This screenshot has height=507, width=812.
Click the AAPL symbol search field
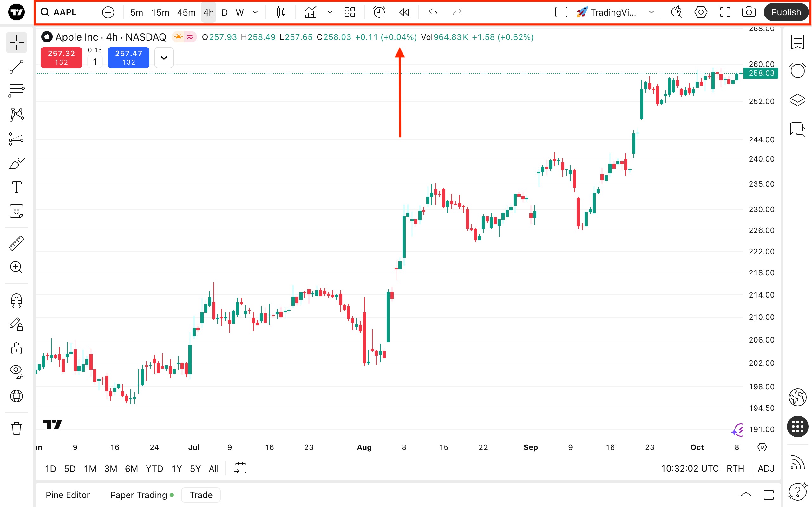65,12
